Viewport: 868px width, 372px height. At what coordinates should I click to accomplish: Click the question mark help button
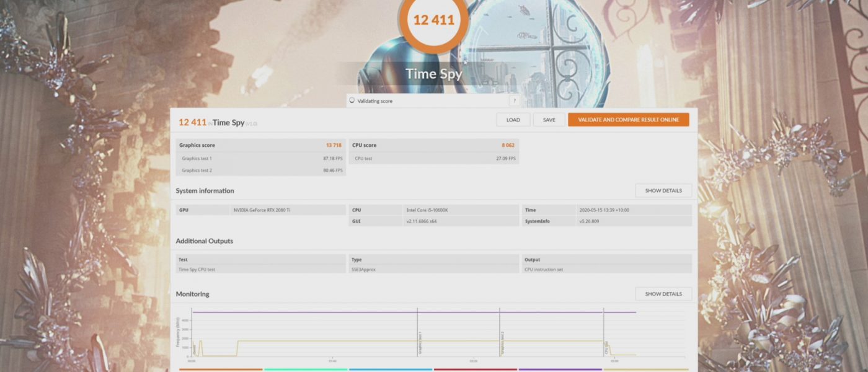tap(514, 100)
